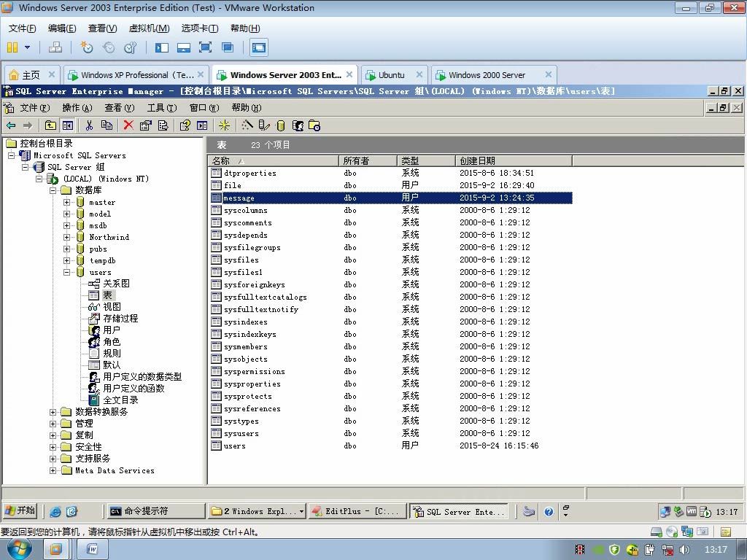
Task: Expand the Northwind database node
Action: [66, 237]
